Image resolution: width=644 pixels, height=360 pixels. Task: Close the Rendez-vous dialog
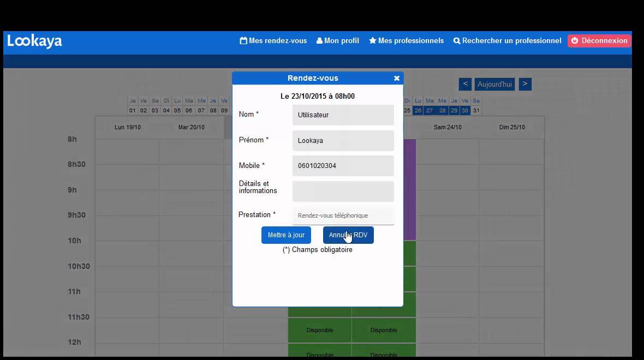pyautogui.click(x=397, y=79)
